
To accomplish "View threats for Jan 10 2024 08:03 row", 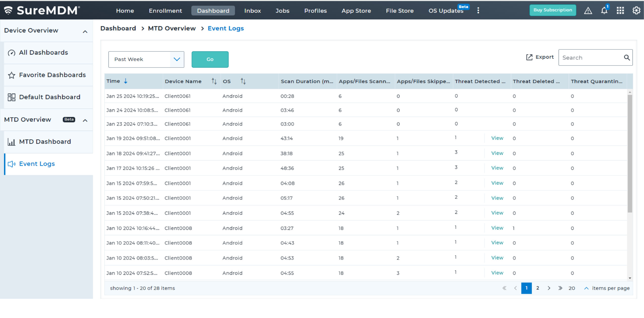I will tap(497, 258).
